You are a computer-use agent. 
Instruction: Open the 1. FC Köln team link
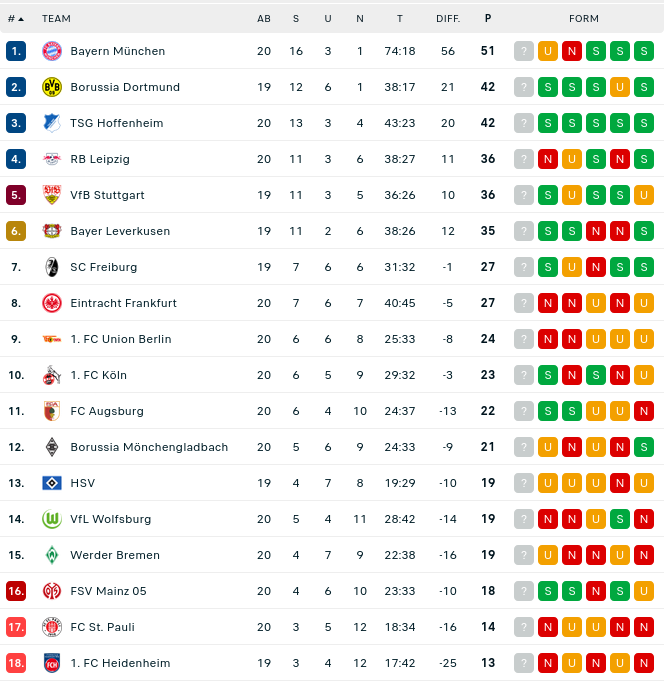[x=99, y=375]
